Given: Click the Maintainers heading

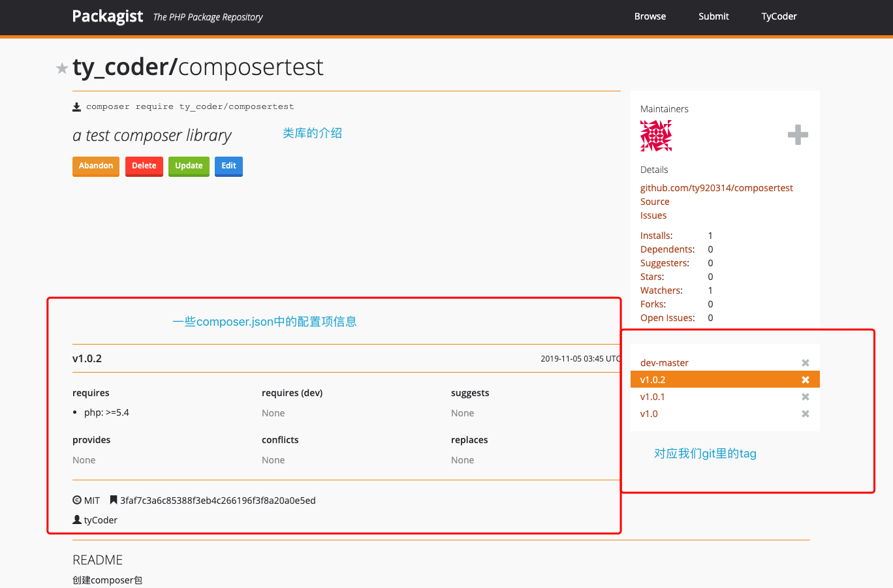Looking at the screenshot, I should 665,109.
